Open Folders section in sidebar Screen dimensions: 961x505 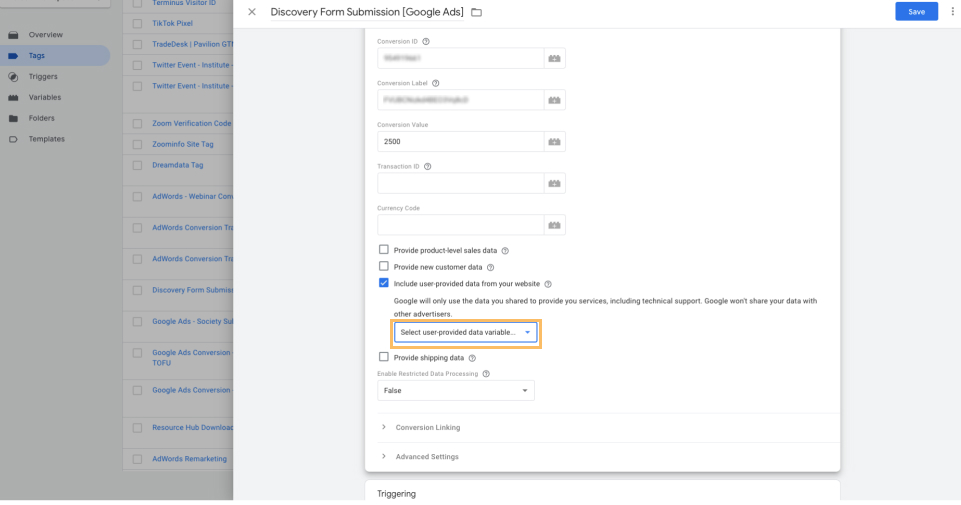[x=42, y=118]
